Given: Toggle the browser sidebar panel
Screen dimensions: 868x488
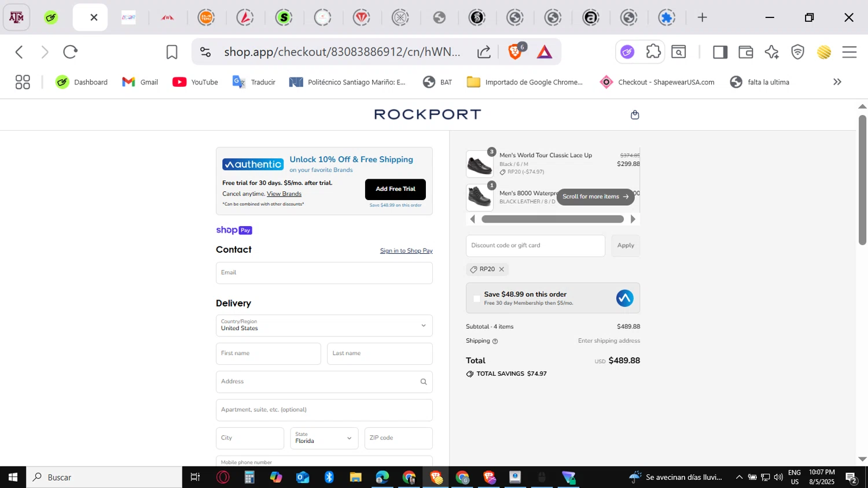Looking at the screenshot, I should [720, 52].
